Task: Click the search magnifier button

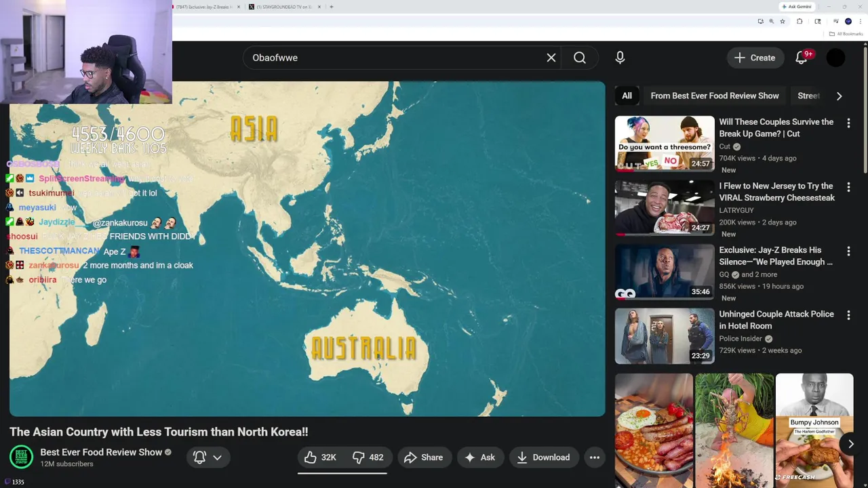Action: tap(580, 58)
